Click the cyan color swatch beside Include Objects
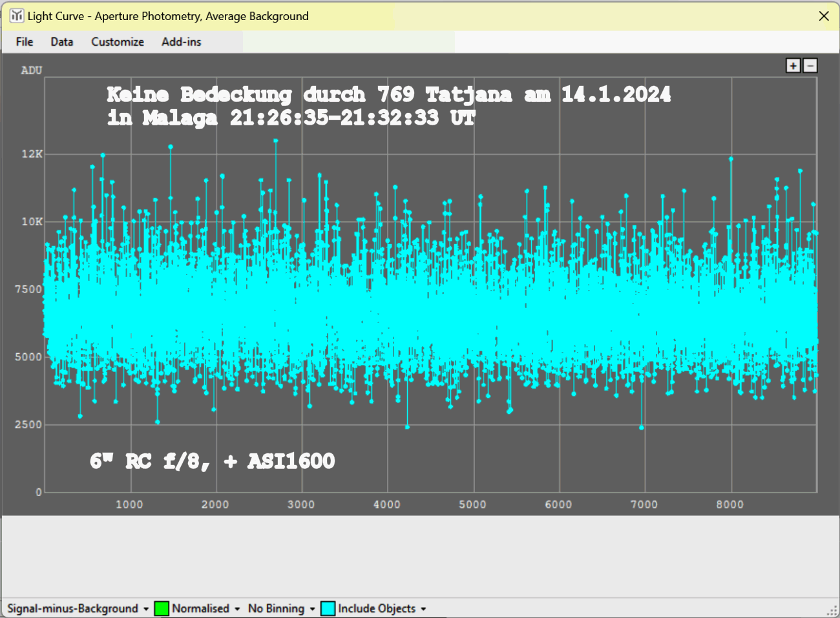Viewport: 840px width, 618px height. tap(328, 608)
